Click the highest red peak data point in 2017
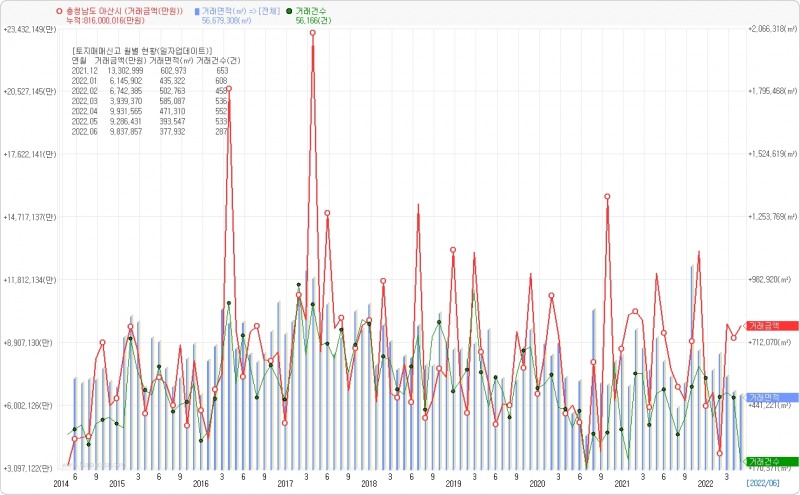The height and width of the screenshot is (495, 800). tap(313, 33)
